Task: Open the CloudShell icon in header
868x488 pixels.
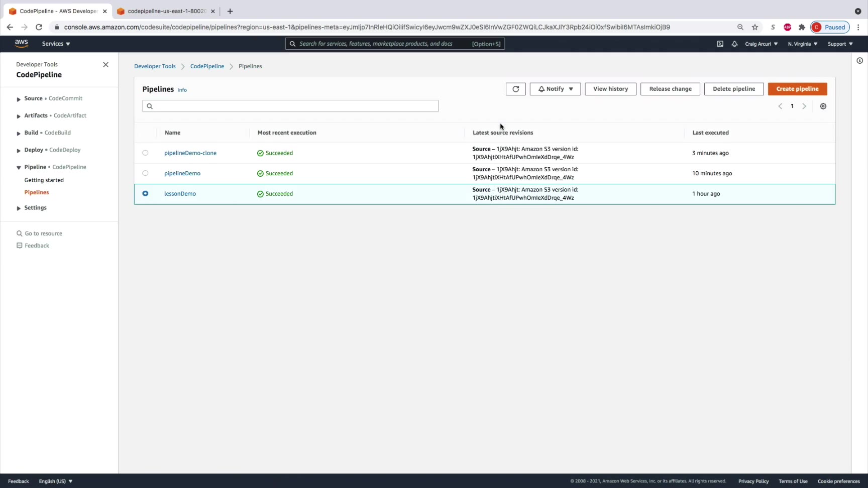Action: click(x=720, y=44)
